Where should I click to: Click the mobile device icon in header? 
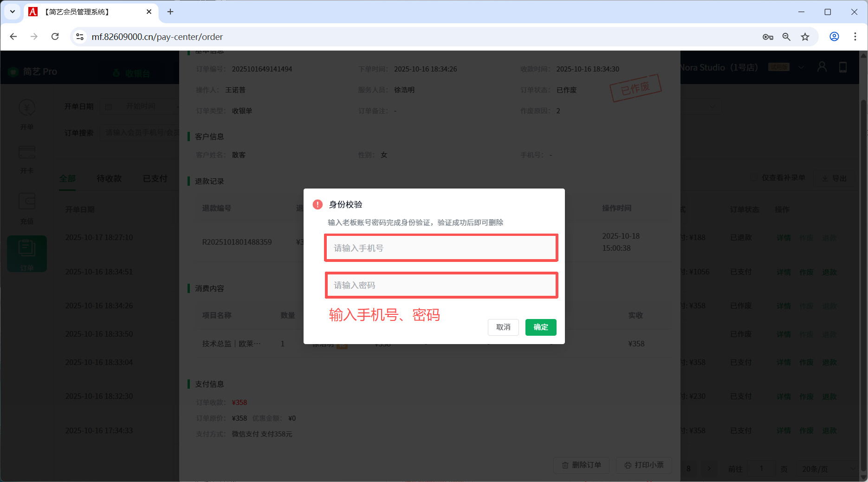[843, 67]
